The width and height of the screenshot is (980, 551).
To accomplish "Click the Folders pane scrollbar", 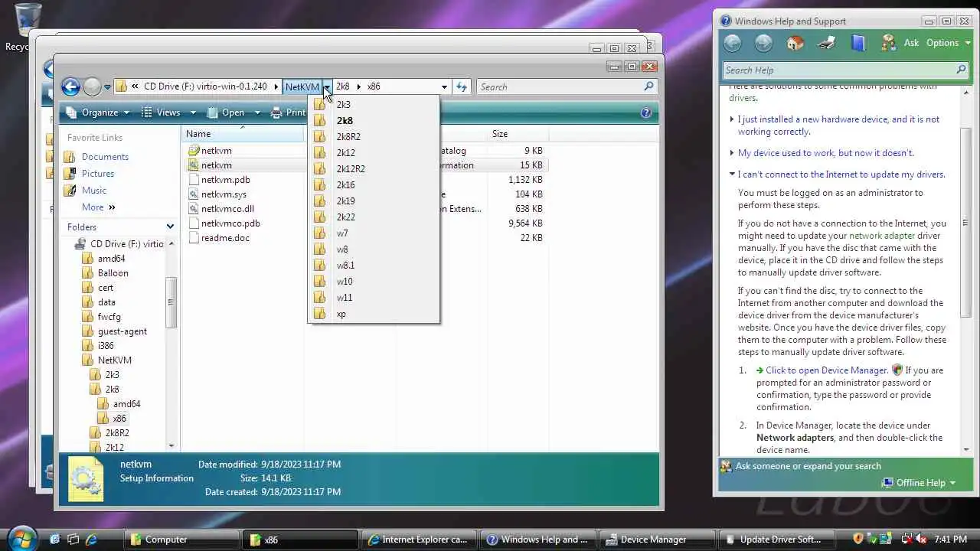I will tap(171, 302).
